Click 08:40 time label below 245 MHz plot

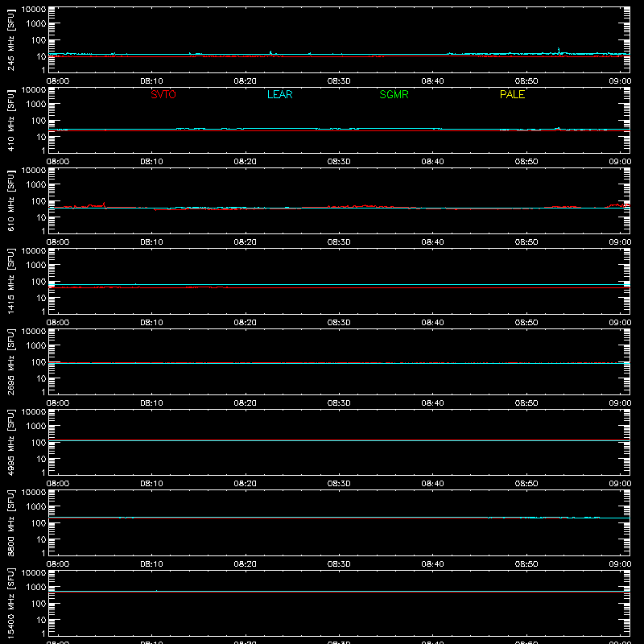(432, 81)
